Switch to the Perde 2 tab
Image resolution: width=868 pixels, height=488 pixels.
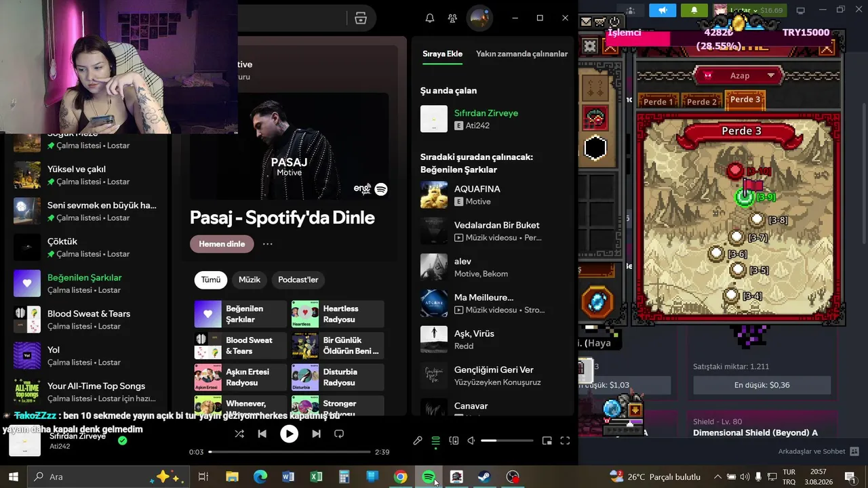[x=702, y=102]
